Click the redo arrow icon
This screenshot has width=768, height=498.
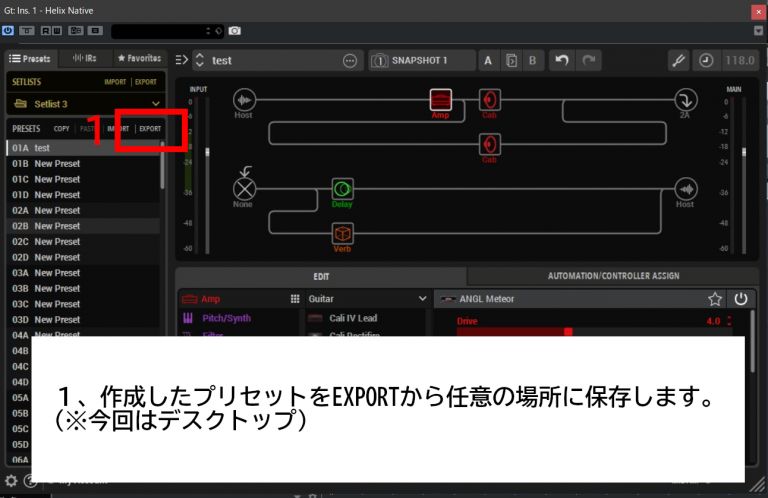pyautogui.click(x=589, y=60)
